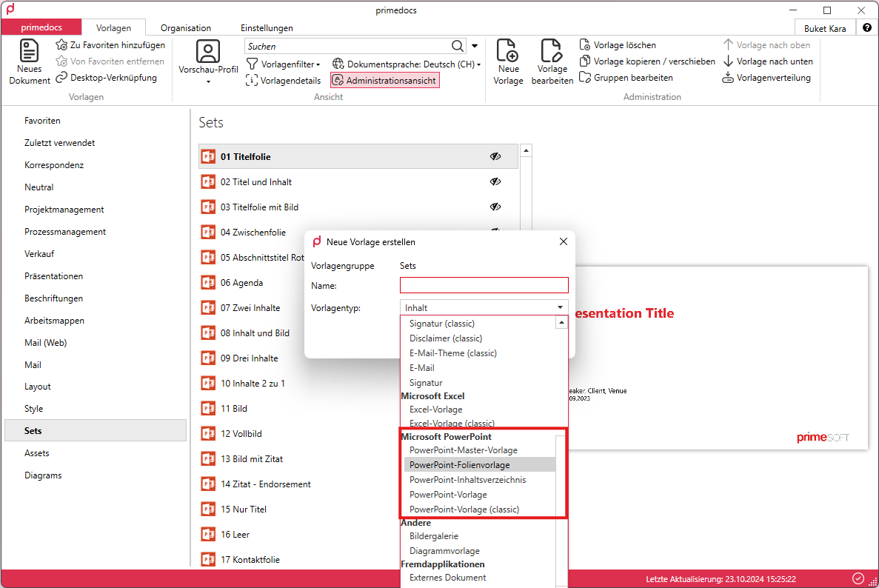Select PowerPoint-Master-Vorlage option
Image resolution: width=879 pixels, height=588 pixels.
click(463, 450)
